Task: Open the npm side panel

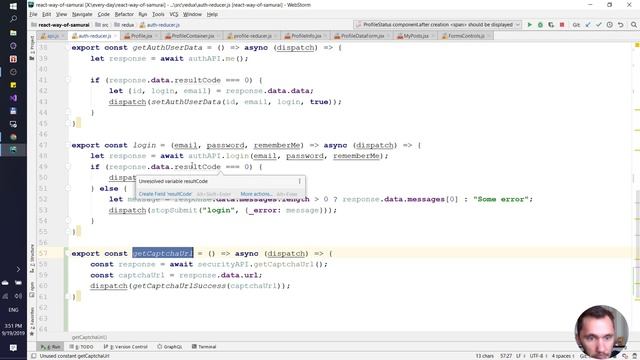Action: 32,289
